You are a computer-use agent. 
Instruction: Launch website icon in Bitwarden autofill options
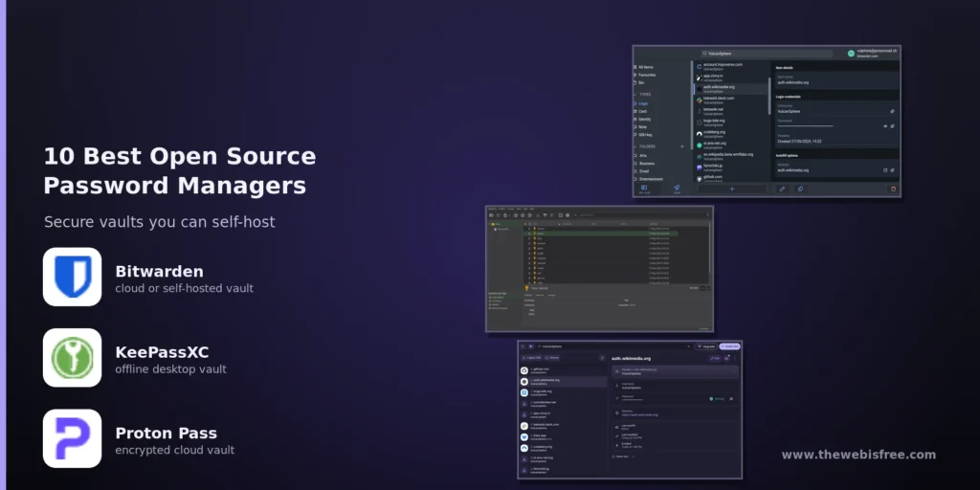[885, 170]
